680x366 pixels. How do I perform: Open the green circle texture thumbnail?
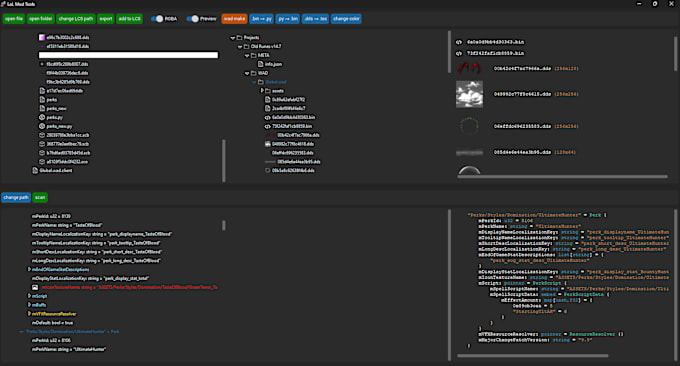point(469,126)
